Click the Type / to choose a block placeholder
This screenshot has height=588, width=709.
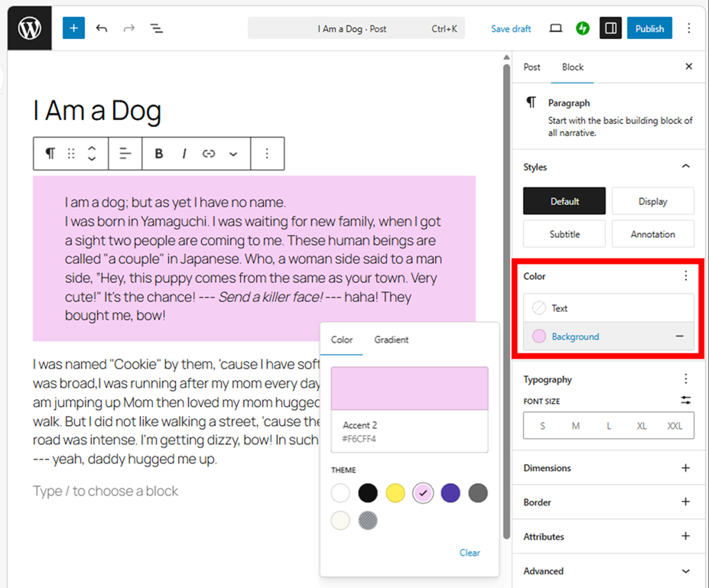pyautogui.click(x=106, y=491)
